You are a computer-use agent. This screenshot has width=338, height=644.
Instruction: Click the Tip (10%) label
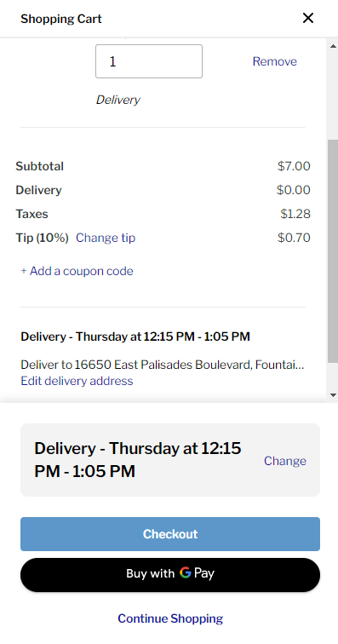(x=42, y=238)
